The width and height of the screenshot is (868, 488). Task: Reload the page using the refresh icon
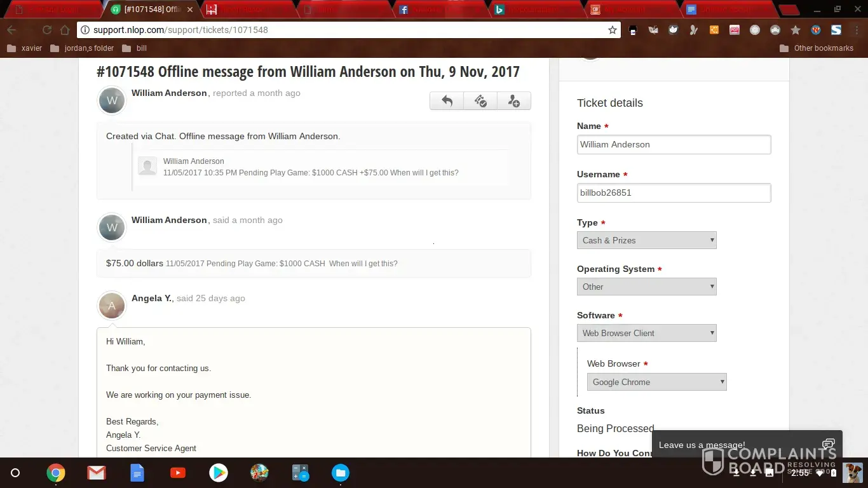click(x=47, y=30)
